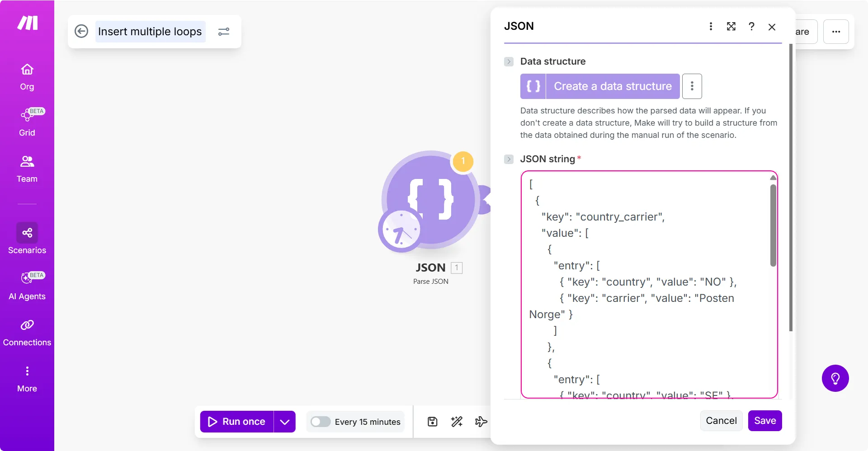The width and height of the screenshot is (868, 451).
Task: Click the Parse JSON module subtitle
Action: pyautogui.click(x=431, y=282)
